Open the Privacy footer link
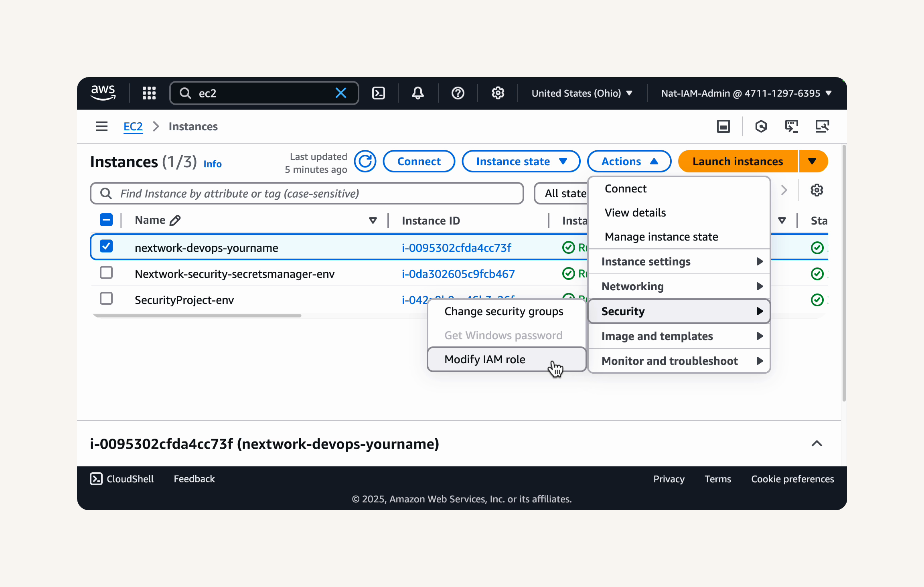The height and width of the screenshot is (587, 924). coord(669,479)
